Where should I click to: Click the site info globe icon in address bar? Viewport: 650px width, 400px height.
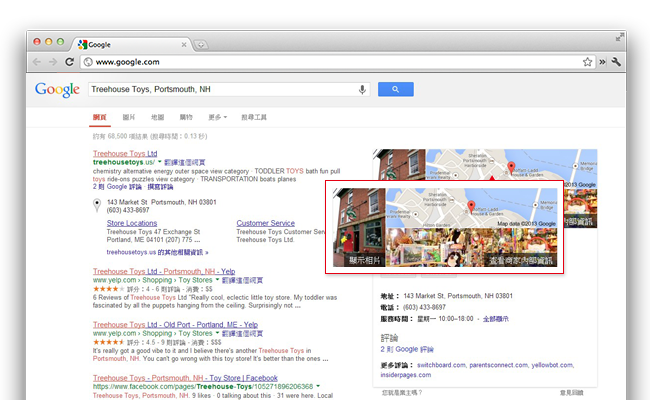(88, 62)
